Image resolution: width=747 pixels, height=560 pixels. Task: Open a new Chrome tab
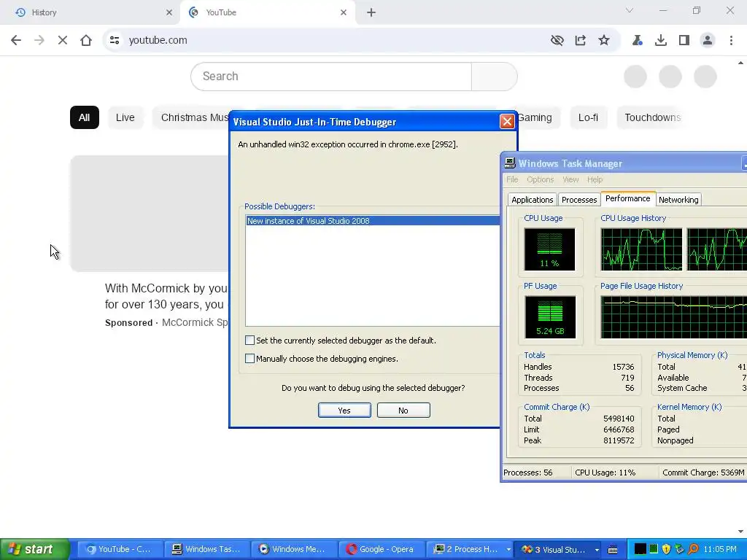[x=371, y=13]
